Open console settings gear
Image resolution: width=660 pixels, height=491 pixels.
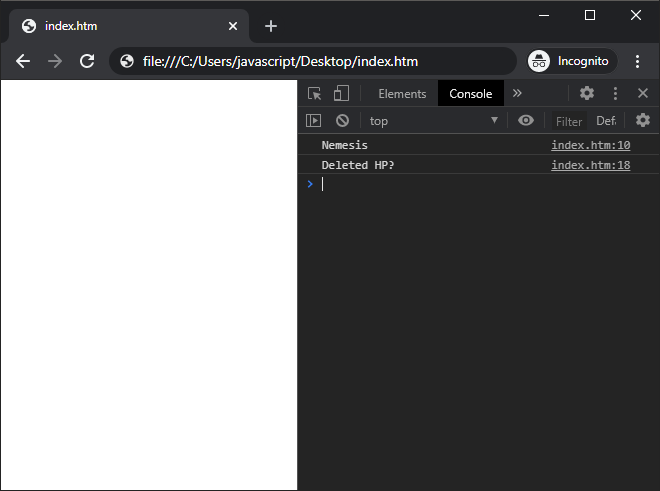pyautogui.click(x=643, y=120)
